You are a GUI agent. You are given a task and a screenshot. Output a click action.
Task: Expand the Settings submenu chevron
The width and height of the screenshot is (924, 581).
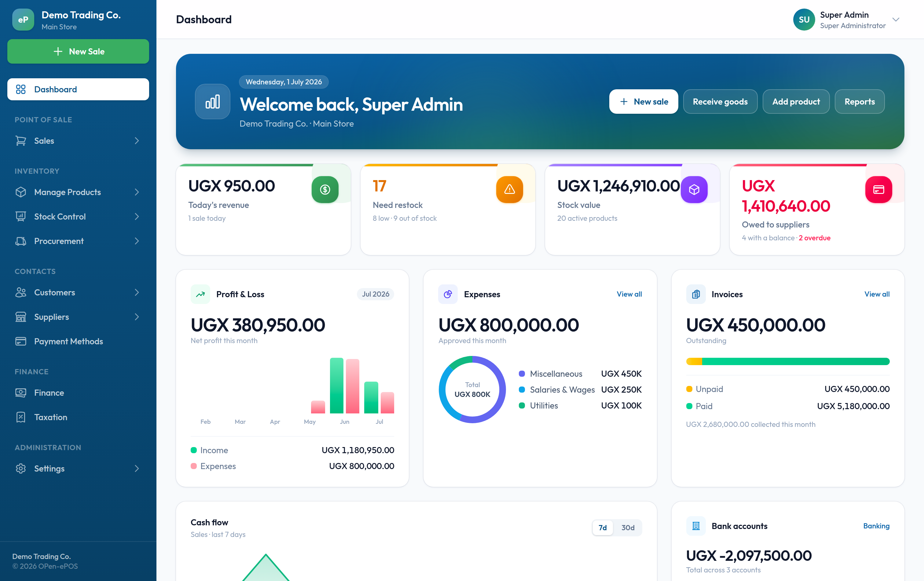[137, 468]
